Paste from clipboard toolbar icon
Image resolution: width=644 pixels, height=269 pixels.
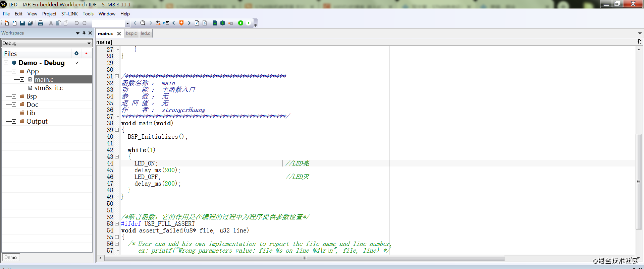click(66, 23)
